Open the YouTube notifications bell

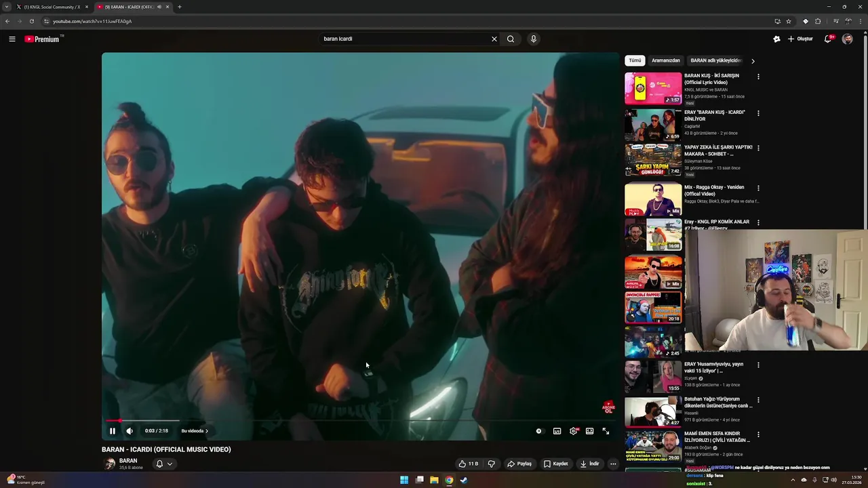tap(828, 39)
